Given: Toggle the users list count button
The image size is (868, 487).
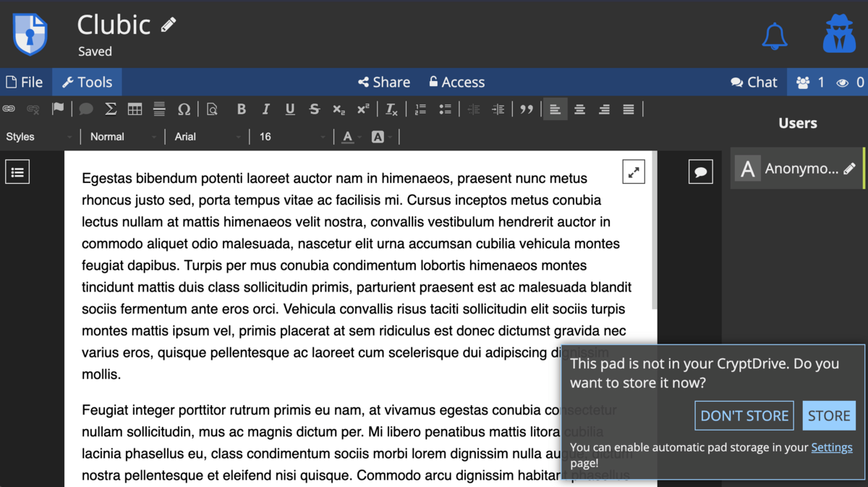Looking at the screenshot, I should [x=810, y=82].
